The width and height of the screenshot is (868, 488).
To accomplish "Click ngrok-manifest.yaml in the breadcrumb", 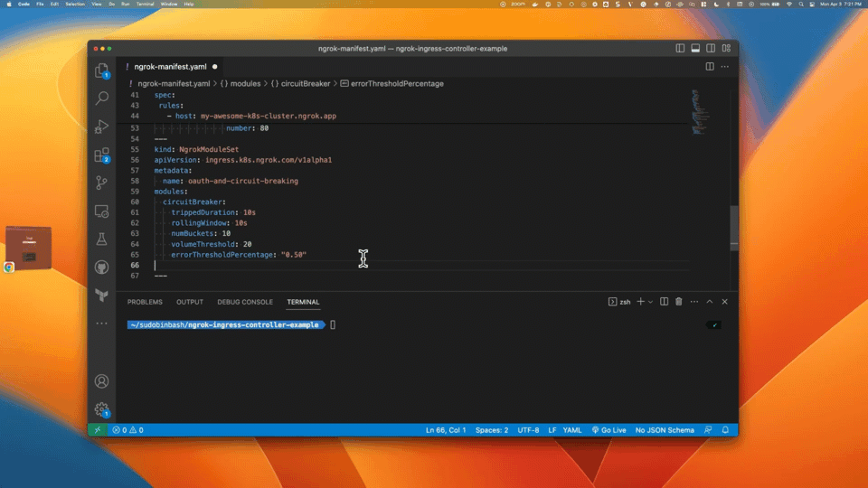I will point(174,83).
